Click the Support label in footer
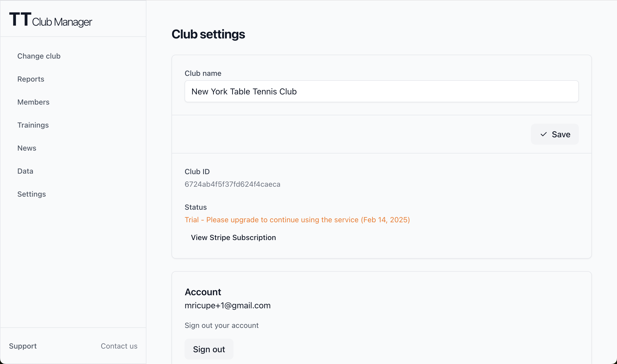617x364 pixels. coord(23,346)
